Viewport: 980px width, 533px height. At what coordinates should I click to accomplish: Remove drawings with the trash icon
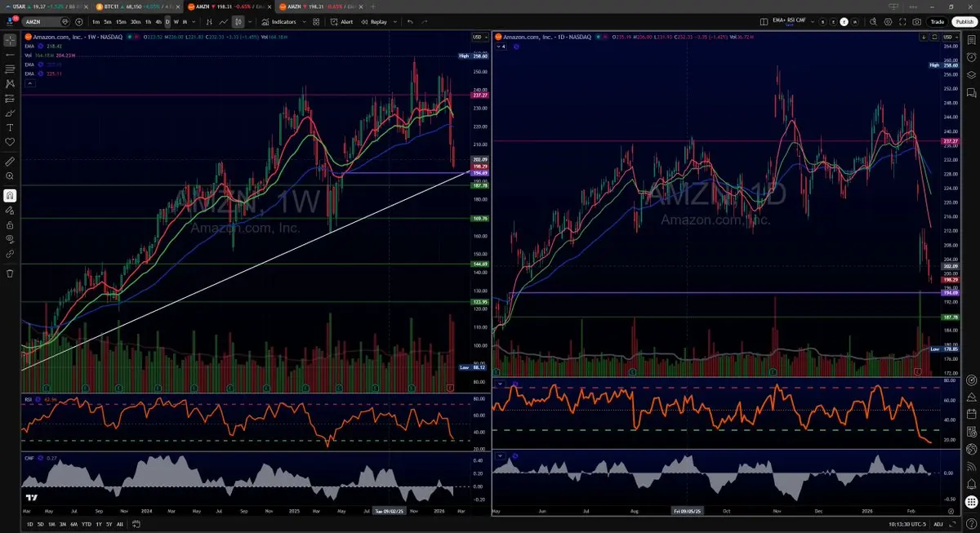10,273
